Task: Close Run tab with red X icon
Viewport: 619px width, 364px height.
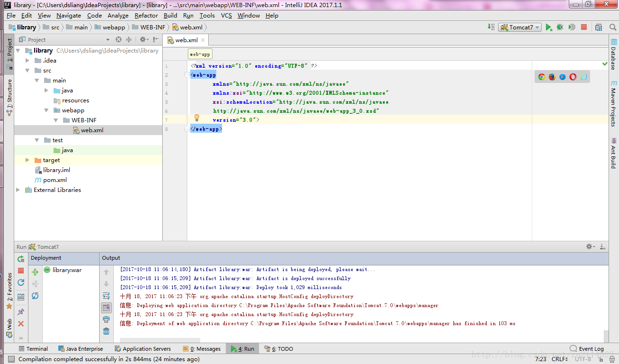Action: tap(21, 324)
